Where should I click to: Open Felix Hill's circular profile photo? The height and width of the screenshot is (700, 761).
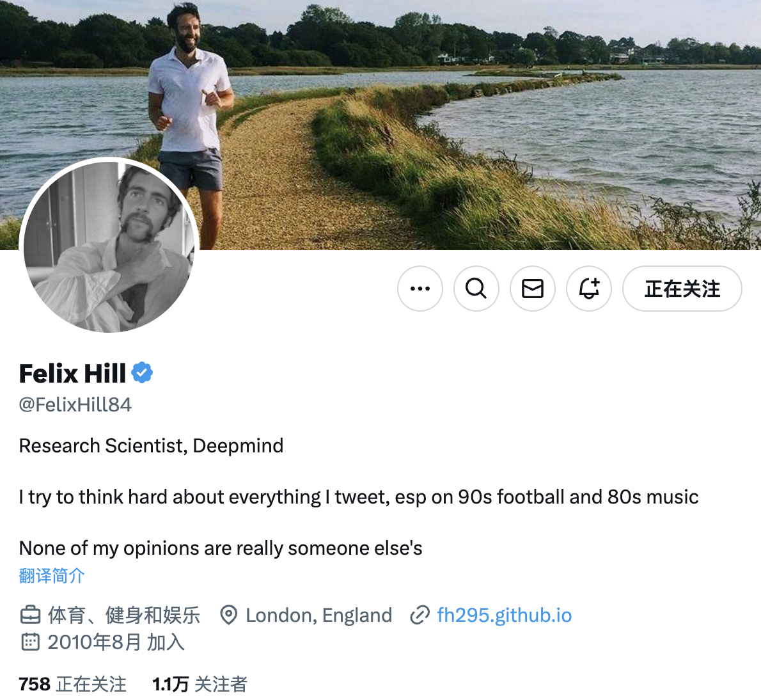tap(109, 246)
